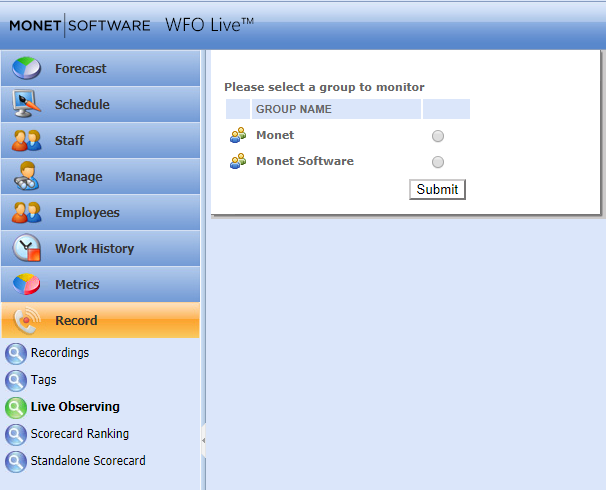
Task: Click the Staff people icon
Action: coord(27,141)
